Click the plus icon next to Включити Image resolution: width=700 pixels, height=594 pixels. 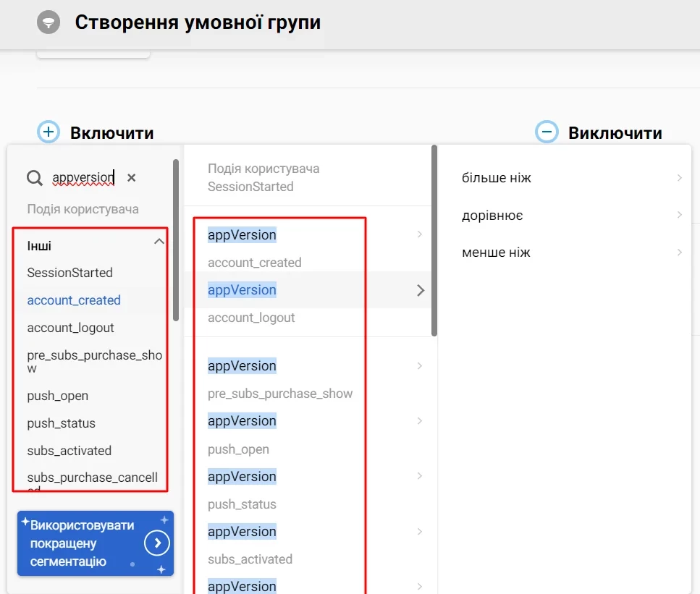click(49, 132)
